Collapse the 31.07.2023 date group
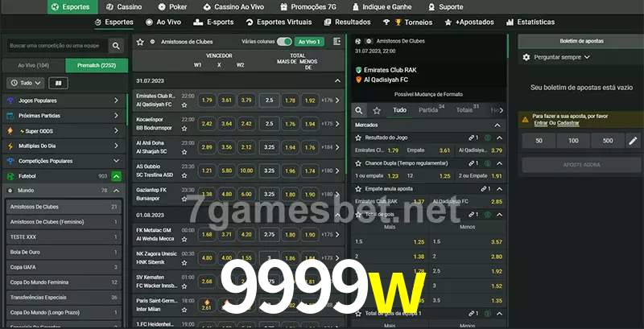644x329 pixels. 337,81
